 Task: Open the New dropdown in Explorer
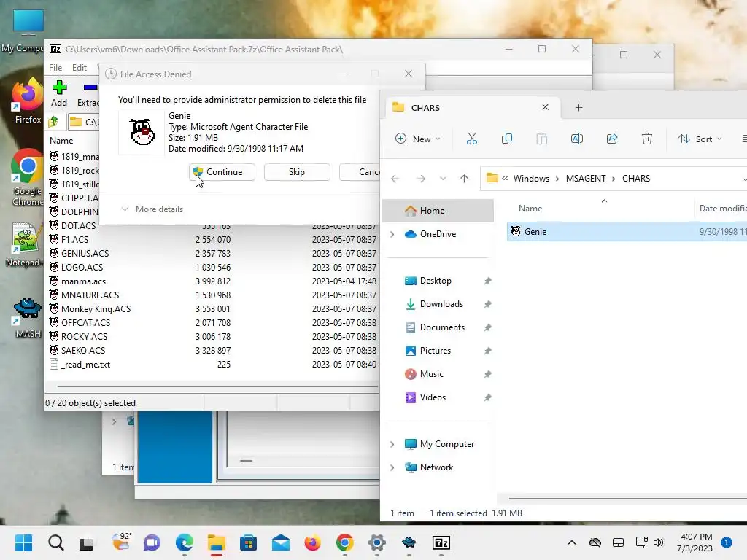418,139
